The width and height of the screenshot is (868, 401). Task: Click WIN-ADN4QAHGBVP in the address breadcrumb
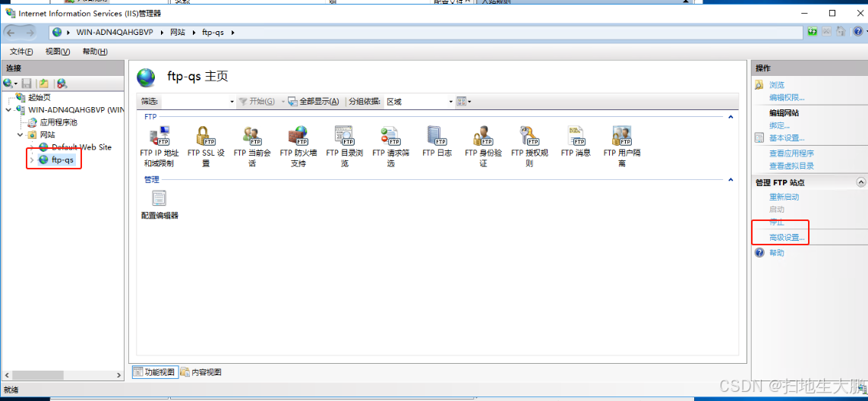click(115, 32)
